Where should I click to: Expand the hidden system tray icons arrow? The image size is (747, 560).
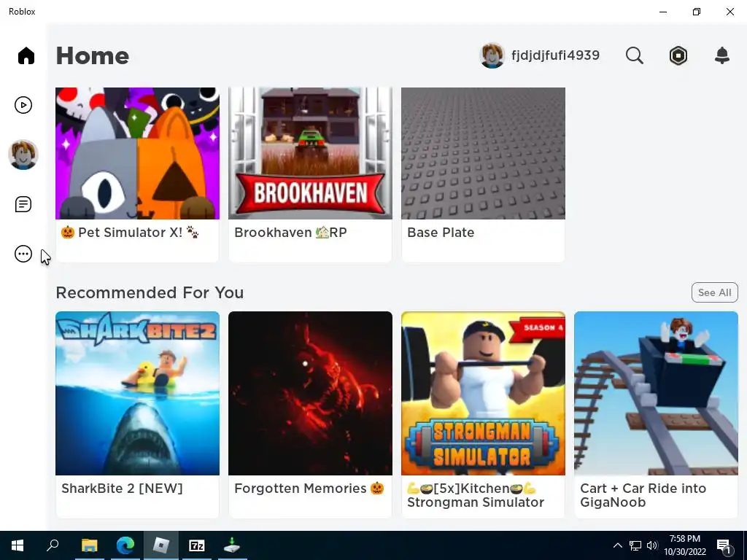tap(617, 545)
